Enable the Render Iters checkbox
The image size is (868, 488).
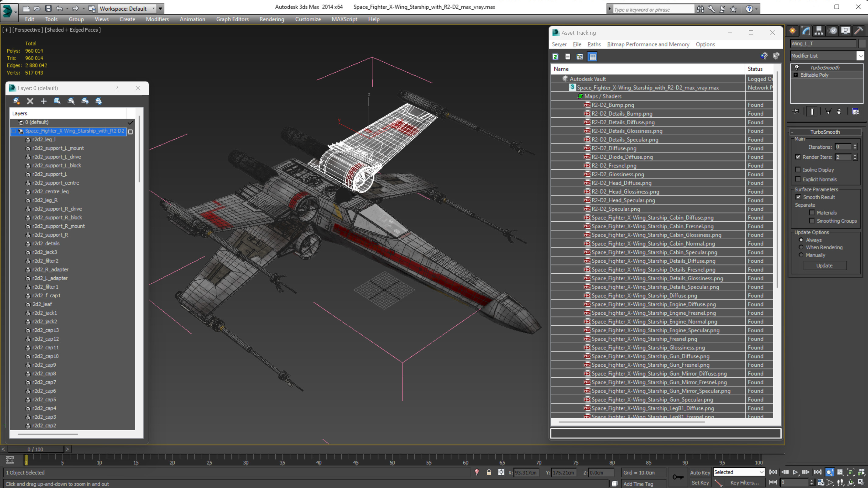798,157
